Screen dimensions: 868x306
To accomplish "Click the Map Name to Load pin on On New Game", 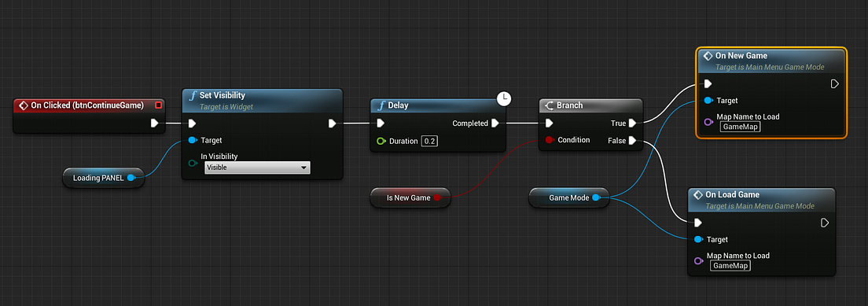I will pyautogui.click(x=708, y=121).
